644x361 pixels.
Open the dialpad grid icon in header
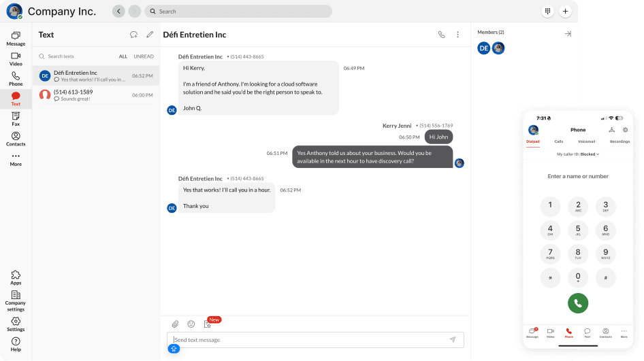point(547,12)
